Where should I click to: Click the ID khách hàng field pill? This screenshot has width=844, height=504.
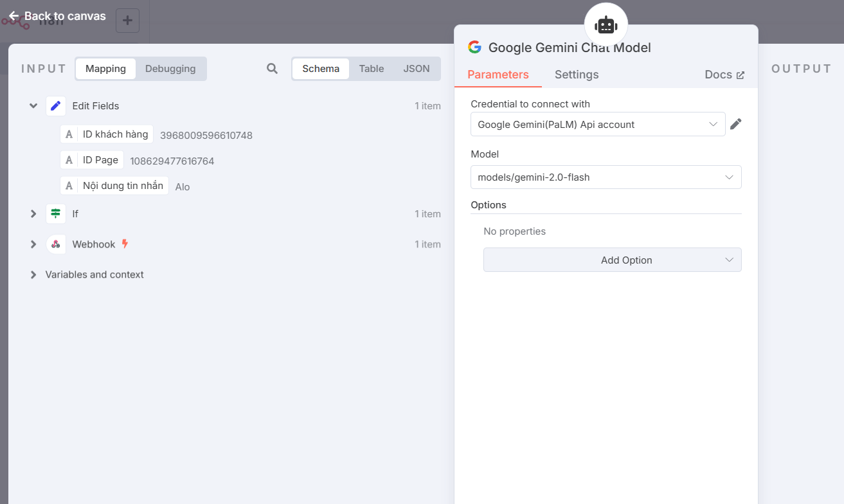click(107, 134)
